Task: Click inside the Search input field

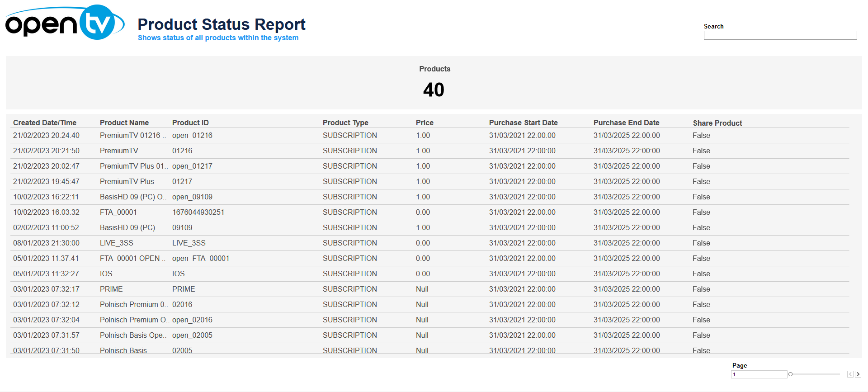Action: pos(780,35)
